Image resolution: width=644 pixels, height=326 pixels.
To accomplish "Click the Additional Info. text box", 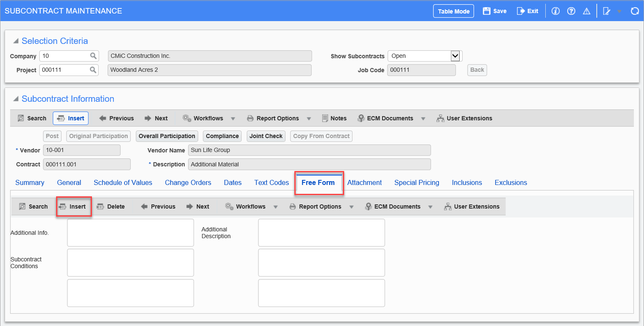I will pos(130,233).
